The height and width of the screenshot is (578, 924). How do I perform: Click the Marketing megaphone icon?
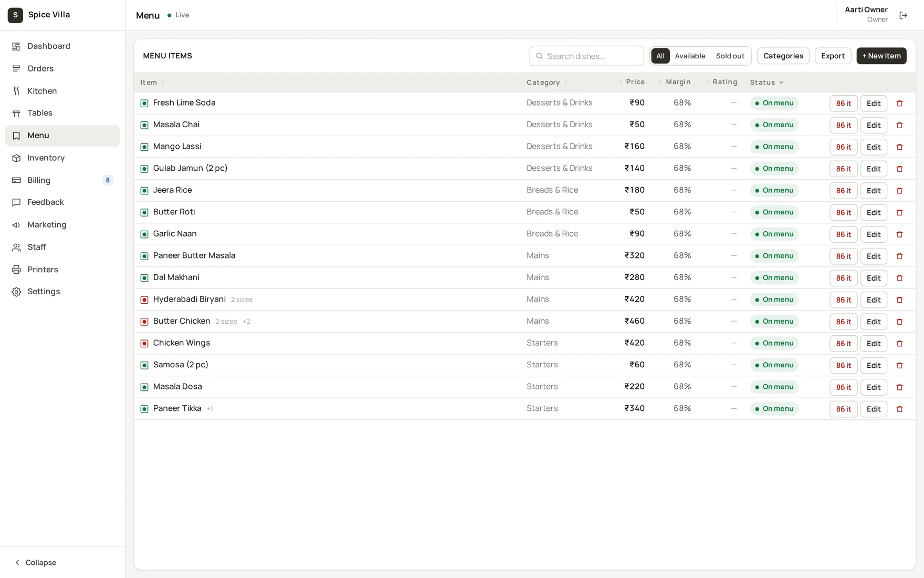click(x=16, y=225)
